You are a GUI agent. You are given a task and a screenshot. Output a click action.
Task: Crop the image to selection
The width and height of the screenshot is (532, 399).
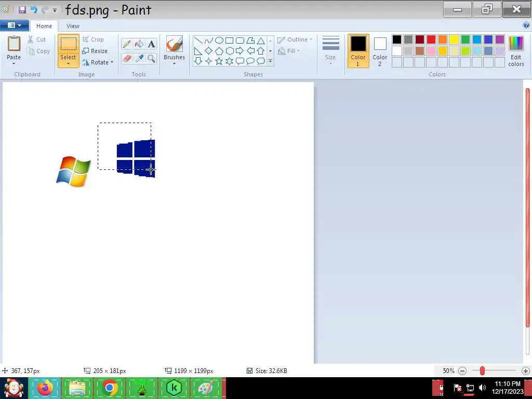(x=93, y=39)
